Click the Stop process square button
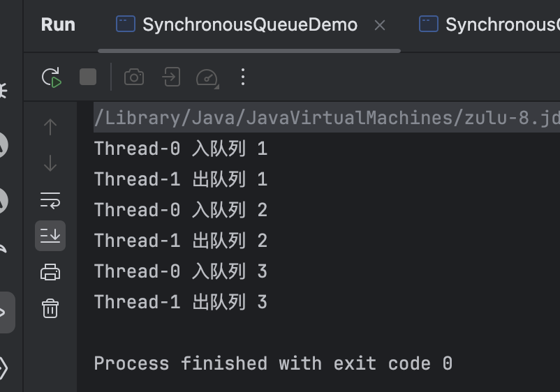560x392 pixels. (x=88, y=77)
